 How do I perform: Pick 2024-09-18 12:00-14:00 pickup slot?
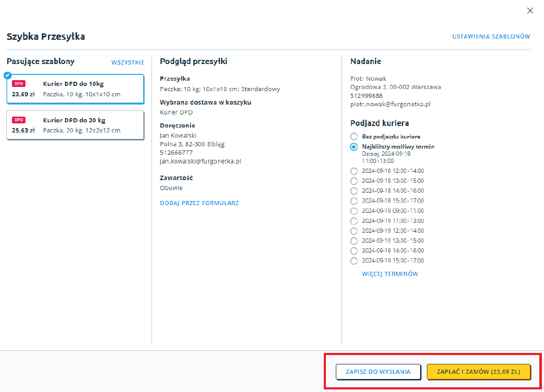pyautogui.click(x=354, y=171)
